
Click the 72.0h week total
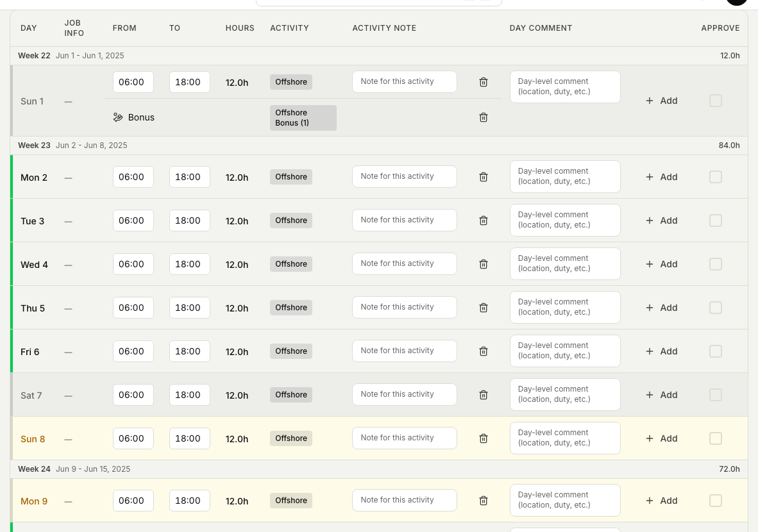click(729, 469)
